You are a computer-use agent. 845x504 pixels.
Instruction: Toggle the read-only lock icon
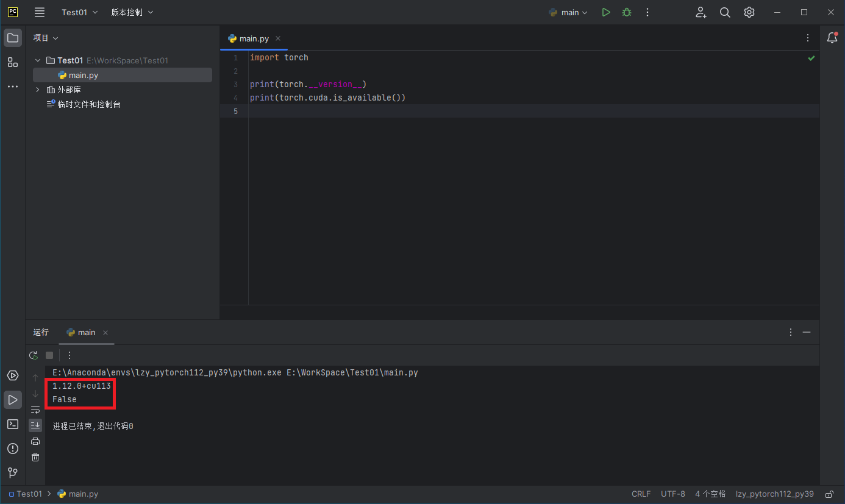829,494
